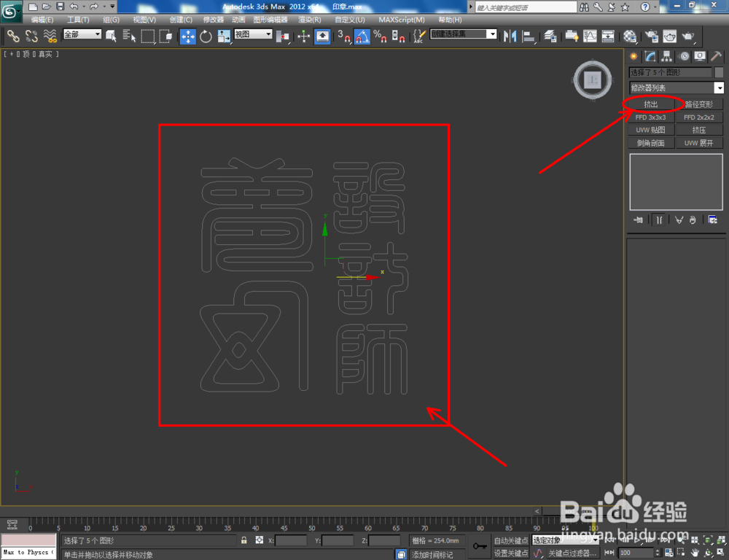
Task: Switch to the Utilities hammer tab
Action: tap(717, 57)
